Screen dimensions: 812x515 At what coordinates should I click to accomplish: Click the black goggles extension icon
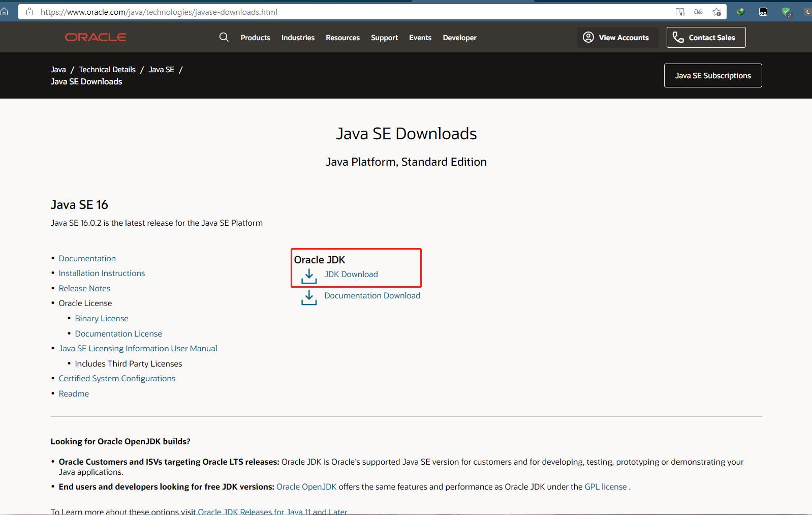(763, 12)
